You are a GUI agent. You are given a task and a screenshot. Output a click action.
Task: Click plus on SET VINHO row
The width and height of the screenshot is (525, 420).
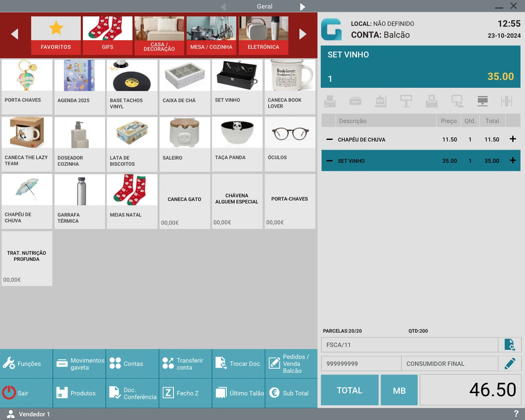(513, 160)
